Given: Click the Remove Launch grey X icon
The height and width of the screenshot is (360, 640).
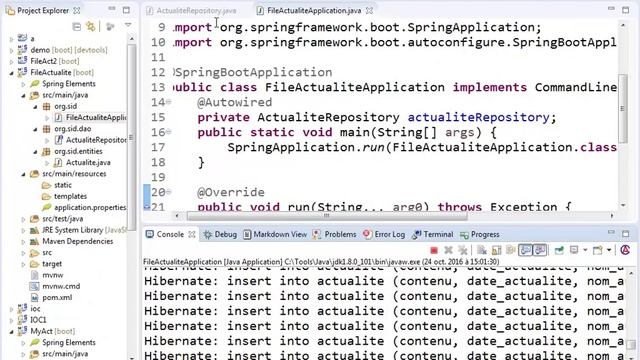Looking at the screenshot, I should (448, 250).
